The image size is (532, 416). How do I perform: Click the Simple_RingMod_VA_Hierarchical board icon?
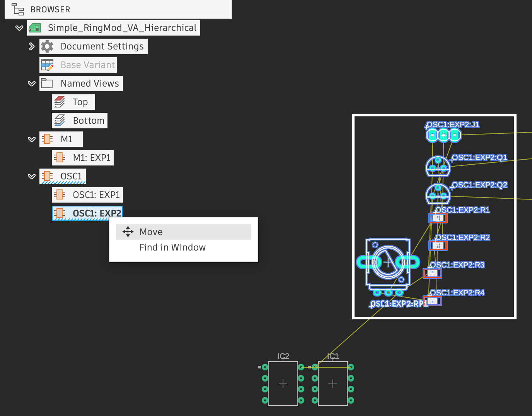35,28
